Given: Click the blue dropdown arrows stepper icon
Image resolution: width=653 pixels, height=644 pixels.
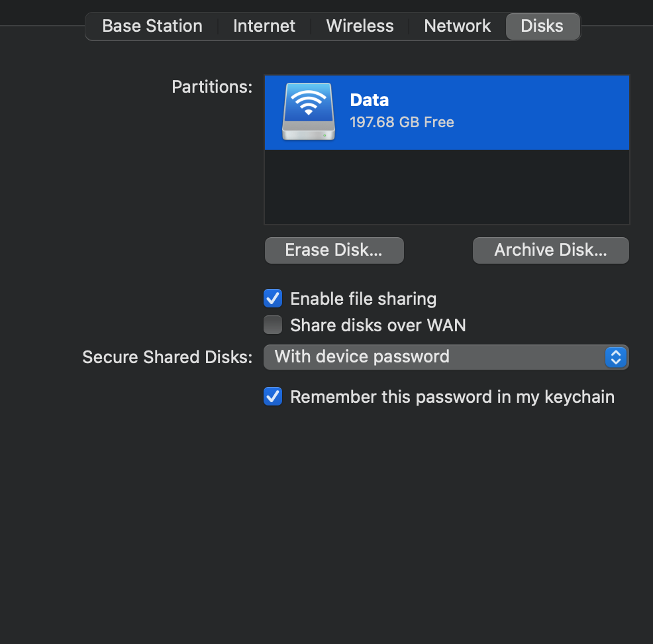Looking at the screenshot, I should [x=616, y=357].
